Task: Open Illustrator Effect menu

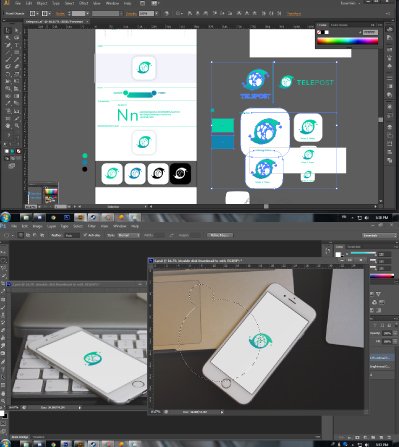Action: click(83, 3)
